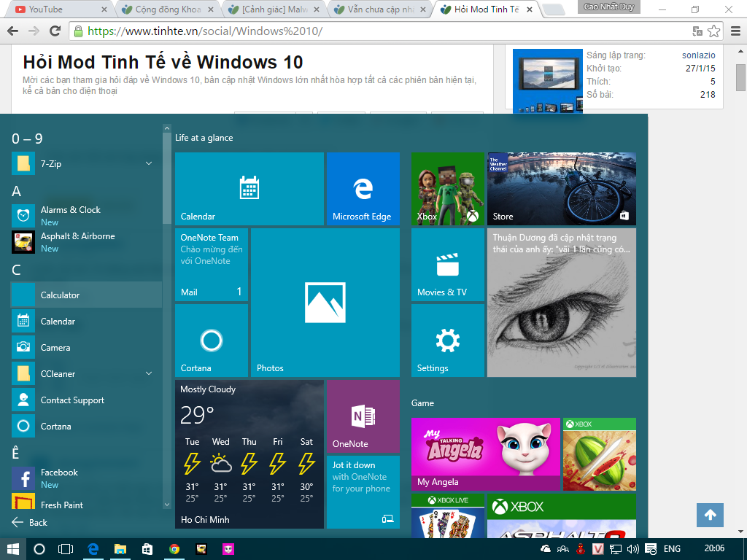Click the Calendar tile
Viewport: 747px width, 560px height.
(249, 189)
